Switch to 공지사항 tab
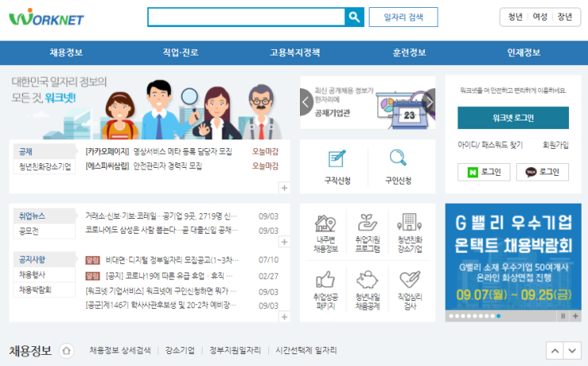588x366 pixels. click(x=44, y=259)
